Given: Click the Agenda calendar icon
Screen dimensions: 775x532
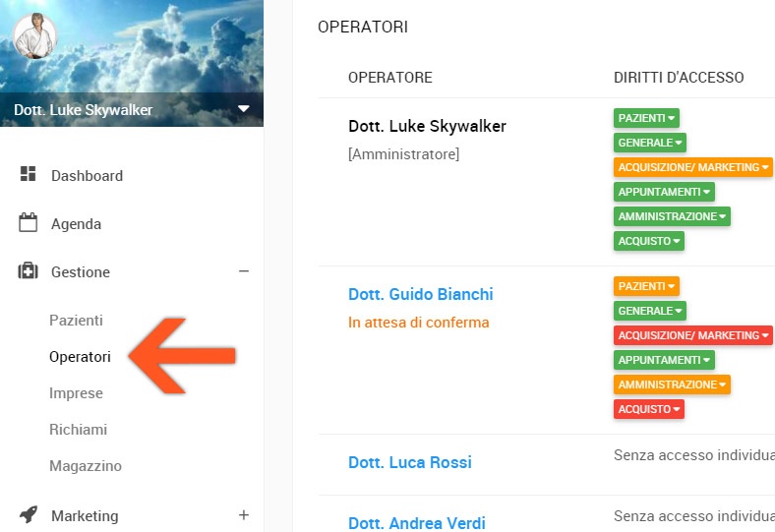Looking at the screenshot, I should point(28,223).
